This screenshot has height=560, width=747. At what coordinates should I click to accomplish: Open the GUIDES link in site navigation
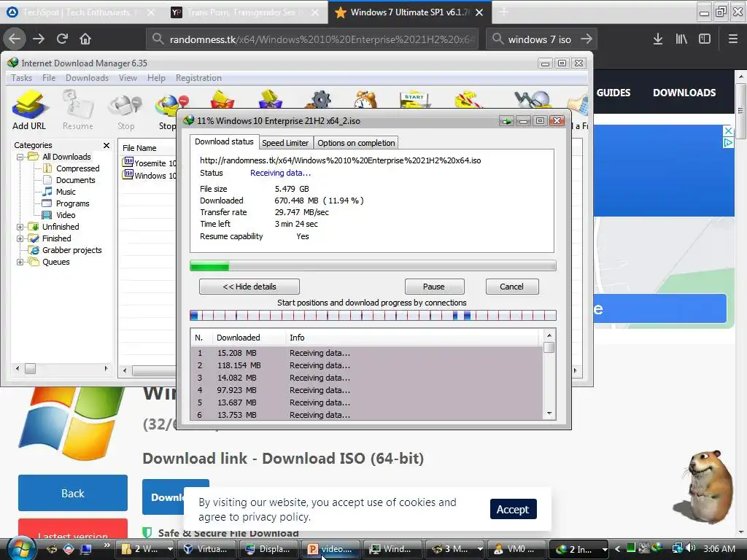point(613,93)
